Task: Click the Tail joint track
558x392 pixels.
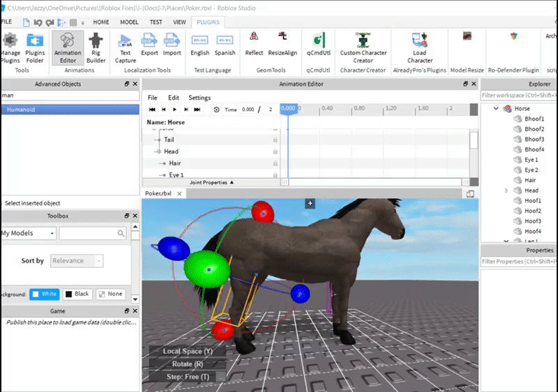Action: 169,140
